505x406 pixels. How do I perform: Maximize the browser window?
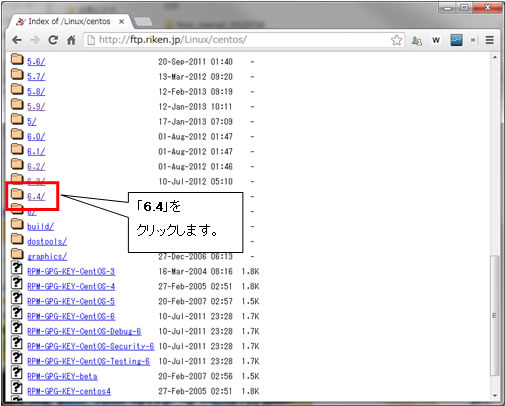[x=464, y=8]
